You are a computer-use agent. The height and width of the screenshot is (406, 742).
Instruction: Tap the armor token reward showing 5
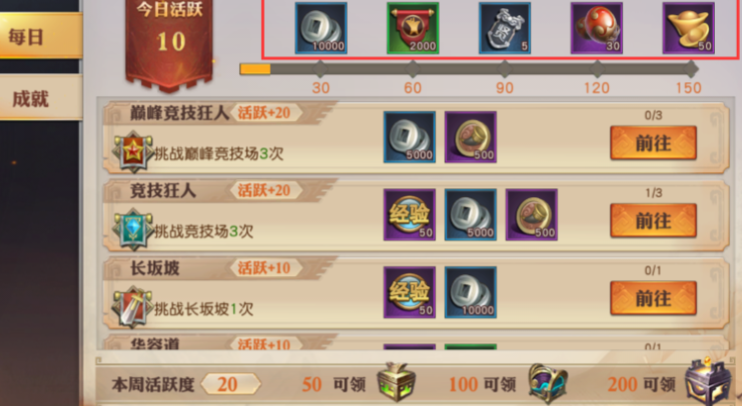point(504,28)
